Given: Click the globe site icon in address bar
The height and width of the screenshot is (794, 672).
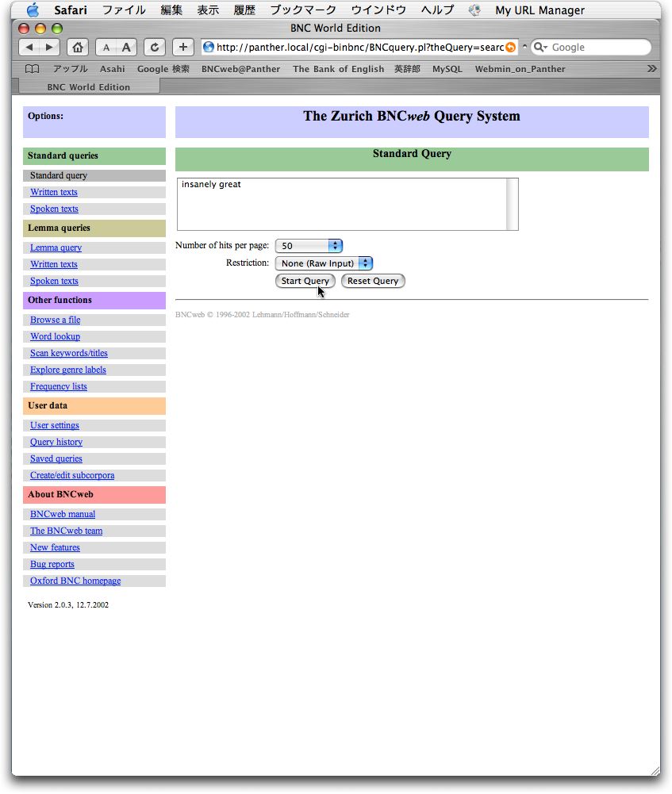Looking at the screenshot, I should [x=208, y=47].
